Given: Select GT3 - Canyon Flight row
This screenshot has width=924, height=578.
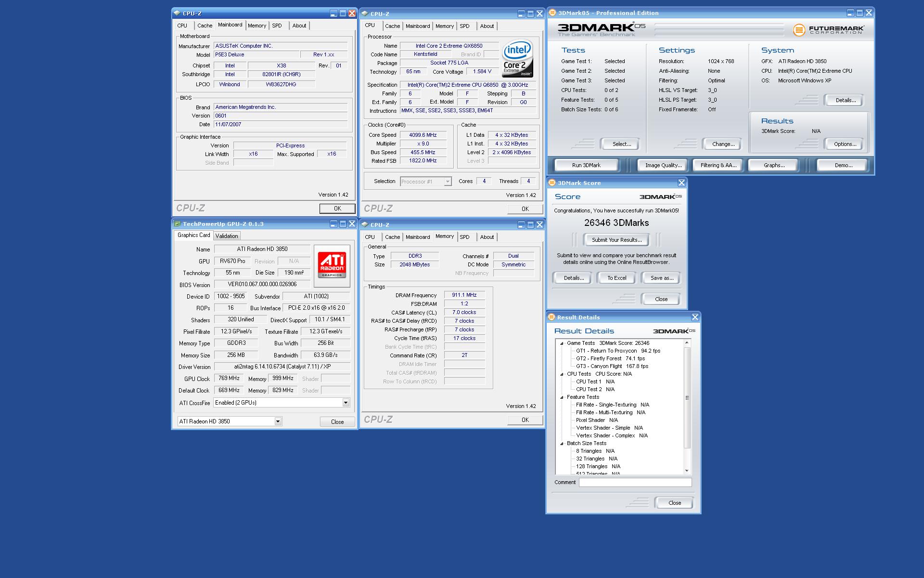Looking at the screenshot, I should coord(612,367).
